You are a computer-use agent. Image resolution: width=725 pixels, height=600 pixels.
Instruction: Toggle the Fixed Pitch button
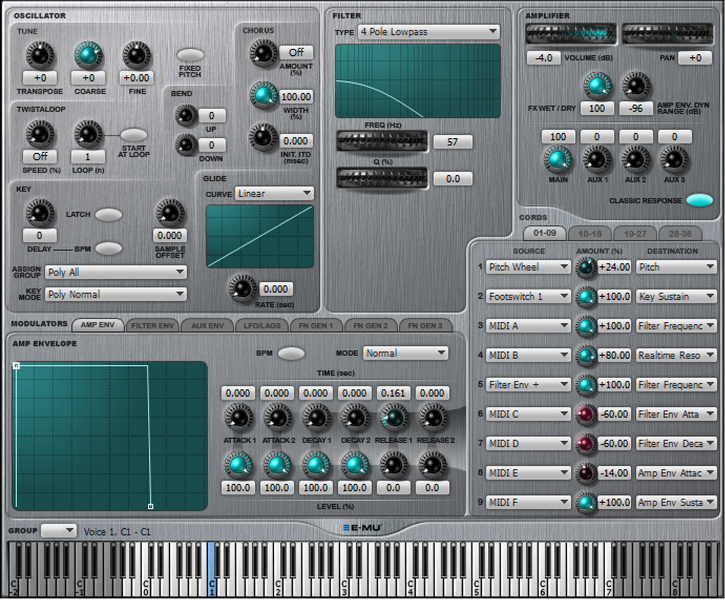(190, 55)
